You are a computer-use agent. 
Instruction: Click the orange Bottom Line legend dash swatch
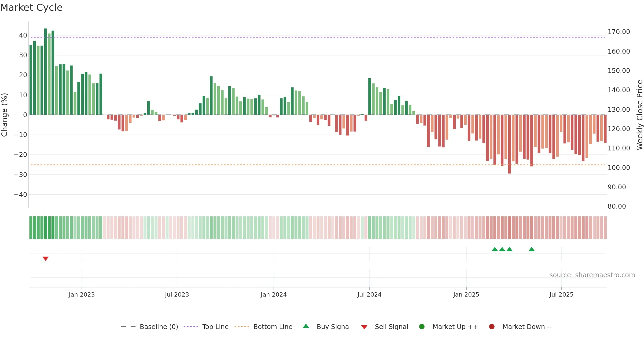[242, 327]
